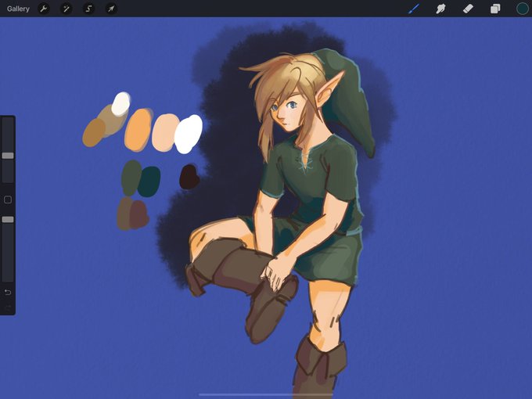This screenshot has height=399, width=532.
Task: Open the Gallery view
Action: 18,9
